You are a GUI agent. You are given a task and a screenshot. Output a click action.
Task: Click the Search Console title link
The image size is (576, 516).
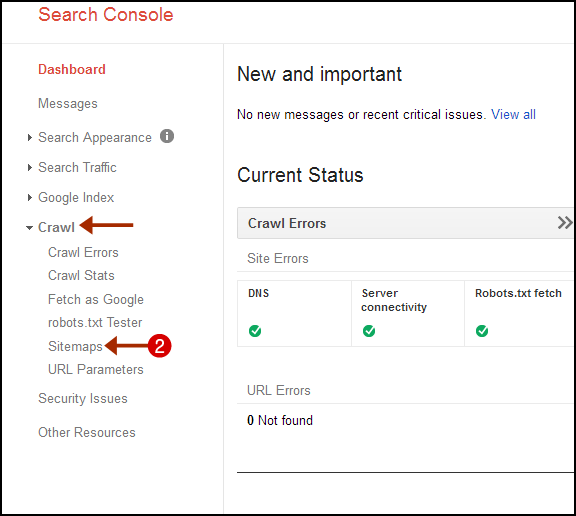[106, 15]
